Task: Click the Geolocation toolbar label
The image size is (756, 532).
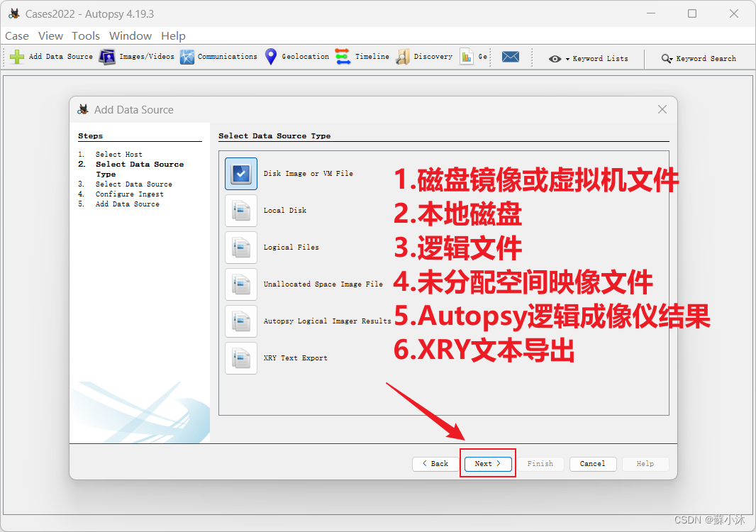Action: 305,57
